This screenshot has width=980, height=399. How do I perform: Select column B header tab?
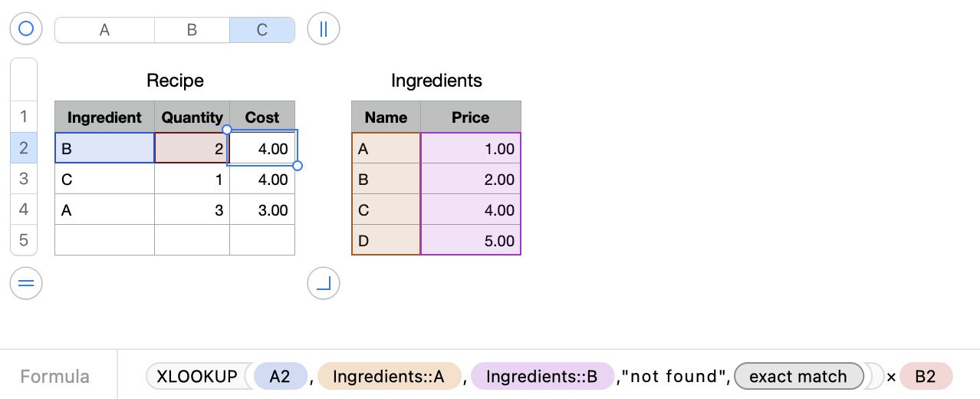192,30
